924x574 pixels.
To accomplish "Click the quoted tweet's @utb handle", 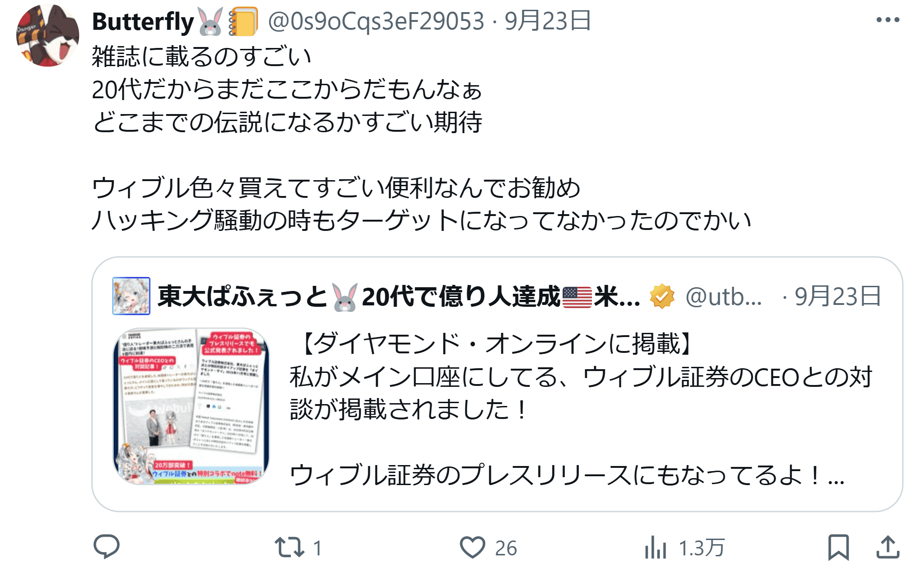I will [x=723, y=297].
